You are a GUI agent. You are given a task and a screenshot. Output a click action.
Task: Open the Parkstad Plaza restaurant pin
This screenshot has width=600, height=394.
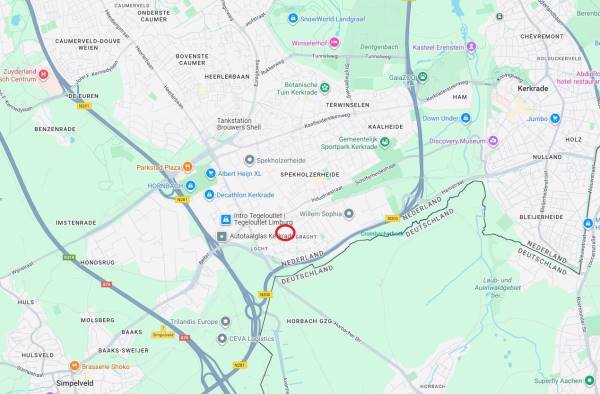tap(187, 167)
